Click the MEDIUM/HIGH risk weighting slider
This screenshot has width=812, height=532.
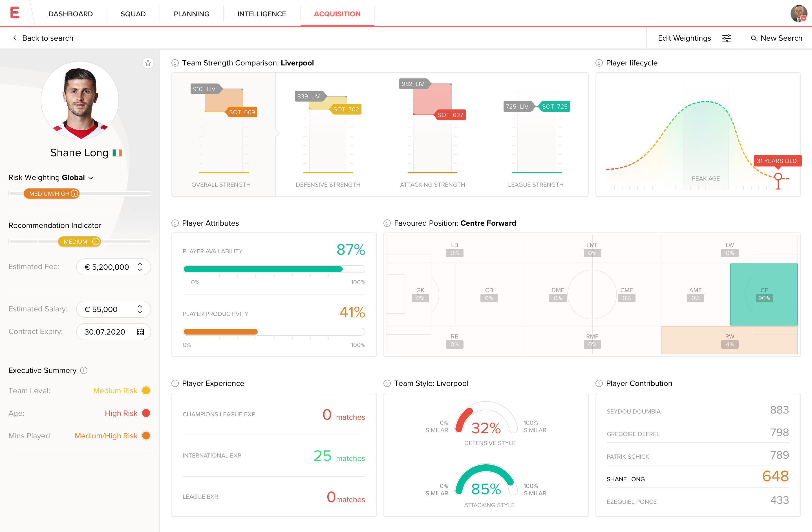coord(52,194)
